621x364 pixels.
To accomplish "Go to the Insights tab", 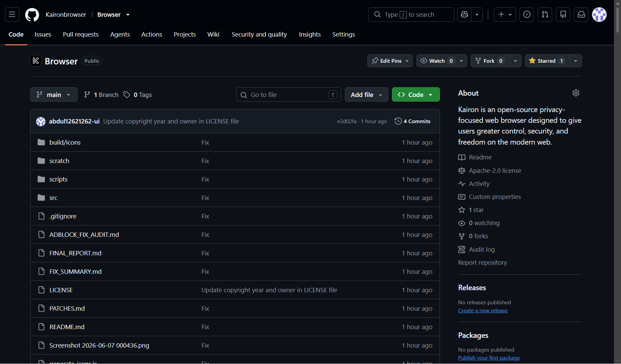I will (x=310, y=34).
